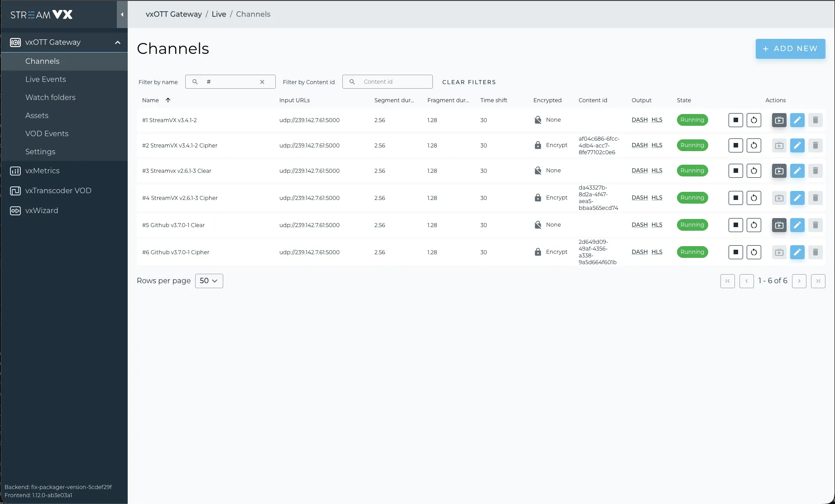Restart the #1 StreamVX v3.4.1-2 channel
The height and width of the screenshot is (504, 835).
coord(753,120)
